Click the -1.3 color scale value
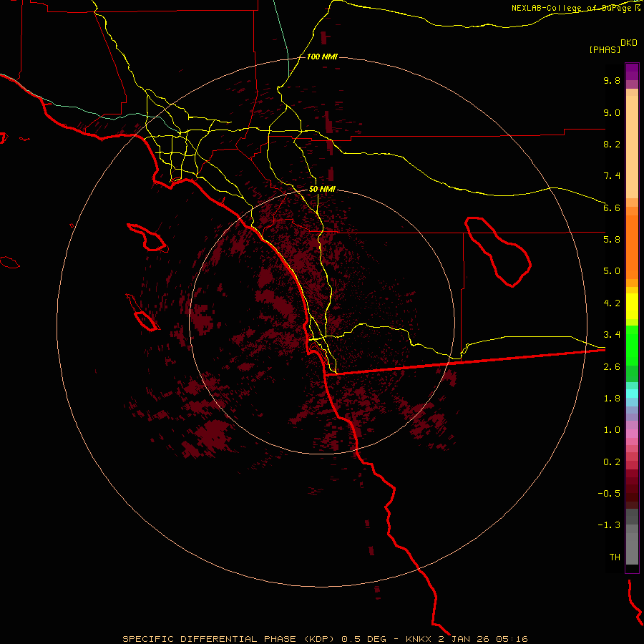The image size is (644, 644). [x=609, y=525]
